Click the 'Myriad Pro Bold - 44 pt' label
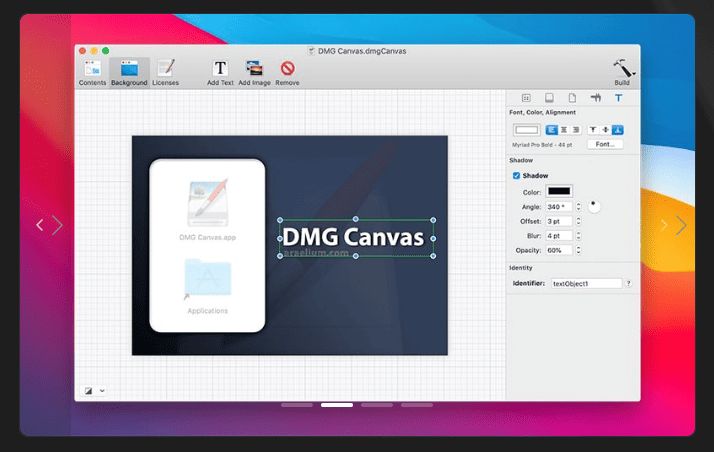The image size is (714, 452). (542, 145)
